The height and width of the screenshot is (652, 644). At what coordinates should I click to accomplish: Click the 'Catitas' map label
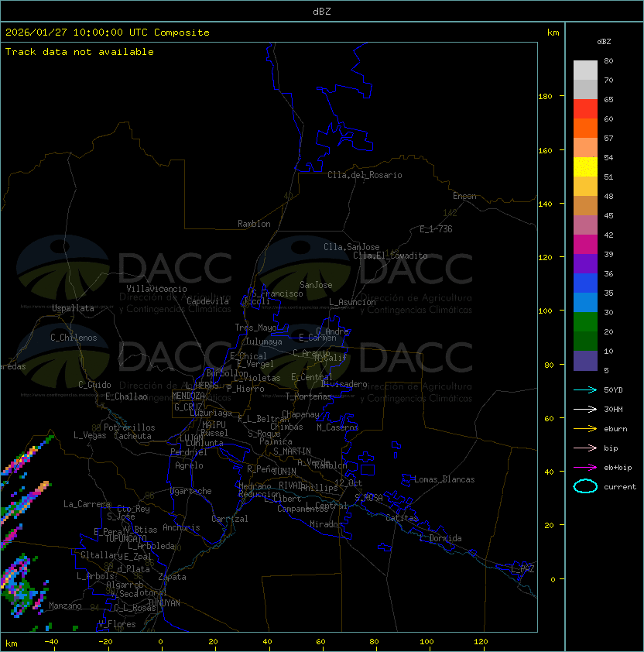(402, 518)
